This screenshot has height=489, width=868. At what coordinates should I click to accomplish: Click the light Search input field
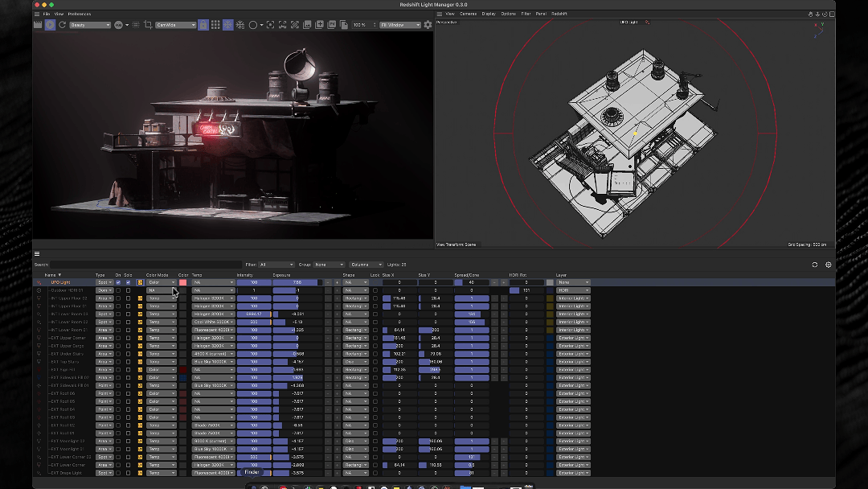[x=145, y=265]
